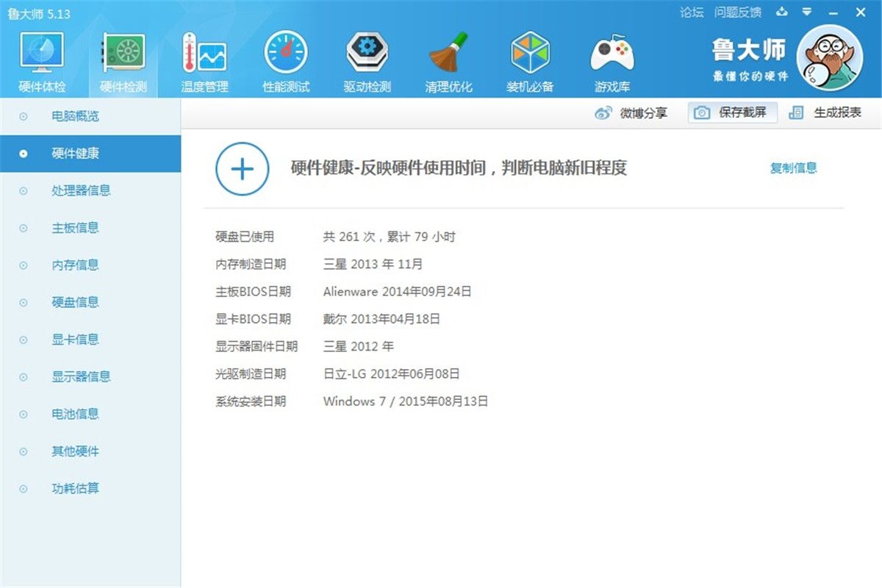Viewport: 882px width, 588px height.
Task: Click the 鲁大师 mascot avatar
Action: point(829,58)
